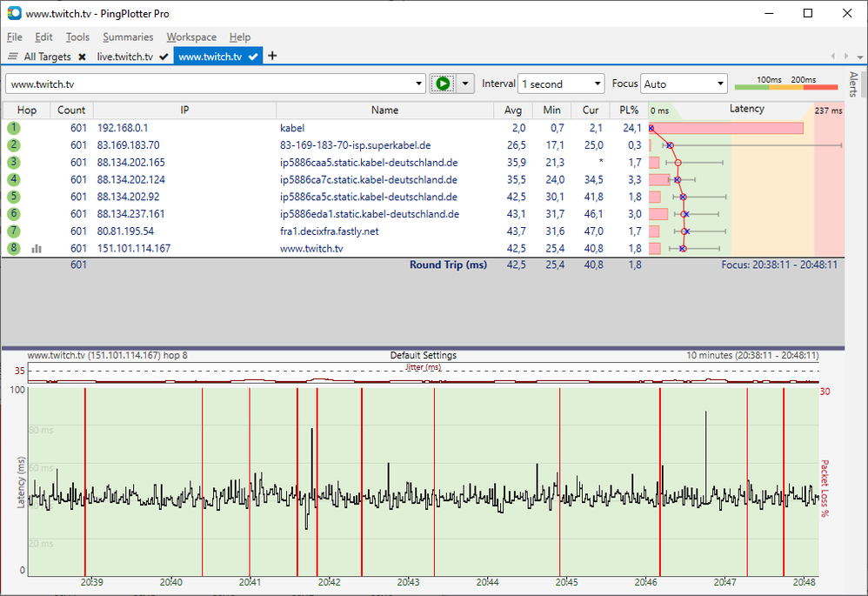Click the Avg column header
Image resolution: width=868 pixels, height=596 pixels.
(513, 110)
